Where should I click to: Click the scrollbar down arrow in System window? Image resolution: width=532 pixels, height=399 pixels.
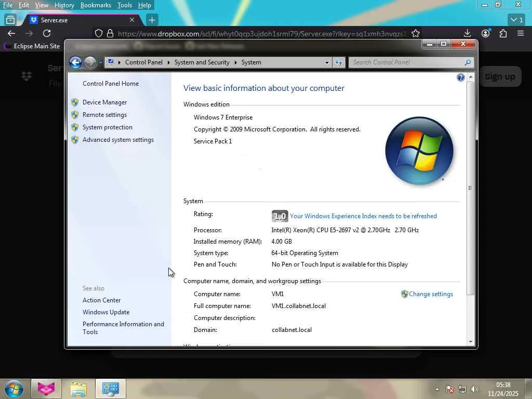pyautogui.click(x=470, y=341)
